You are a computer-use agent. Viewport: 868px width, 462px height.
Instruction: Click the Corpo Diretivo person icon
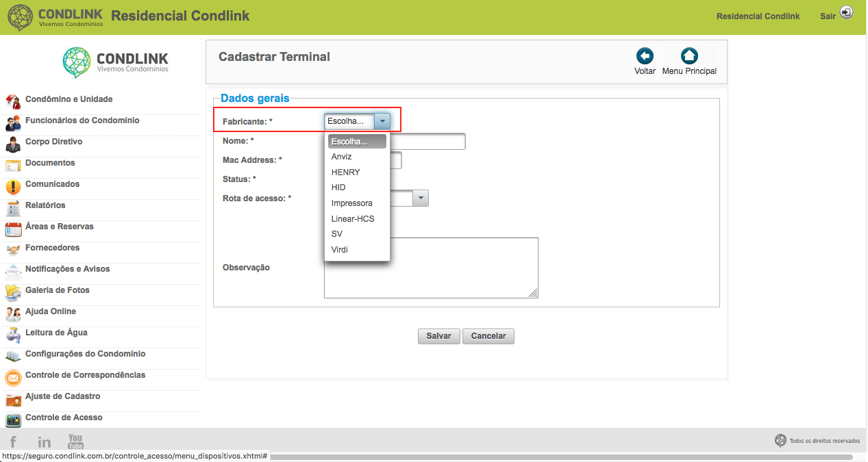pyautogui.click(x=13, y=144)
